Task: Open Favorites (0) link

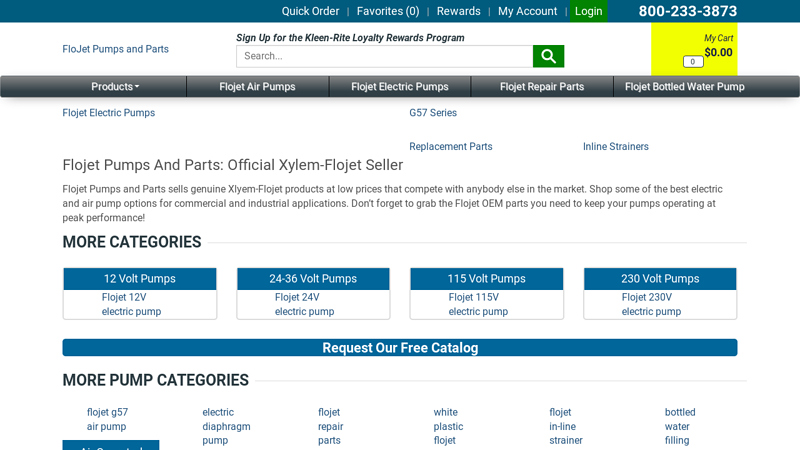Action: (388, 11)
